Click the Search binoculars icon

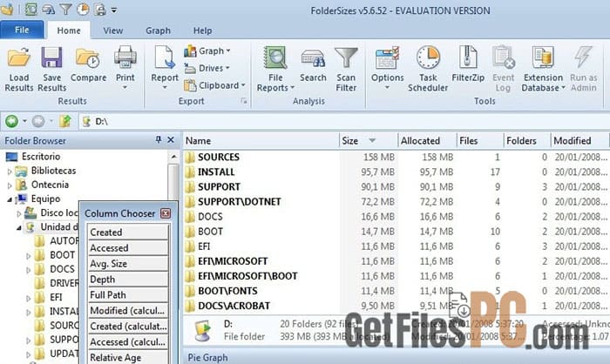coord(313,59)
